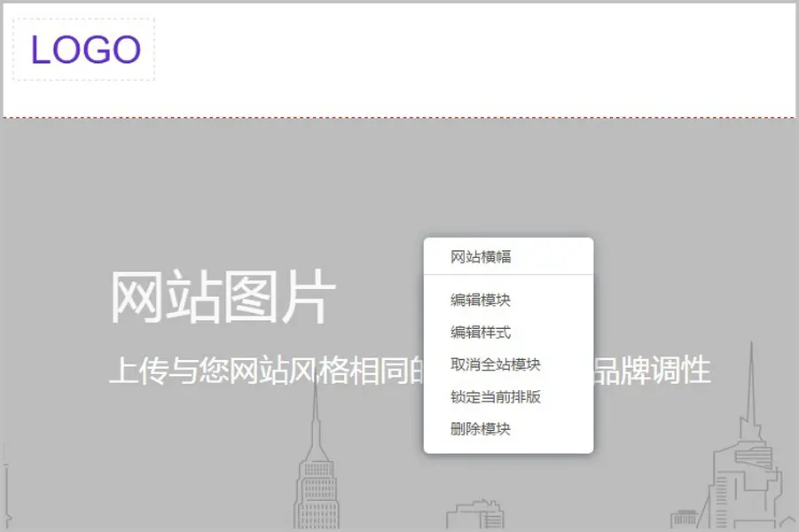Click the 网站横幅 context menu header
The image size is (799, 532).
pyautogui.click(x=481, y=257)
